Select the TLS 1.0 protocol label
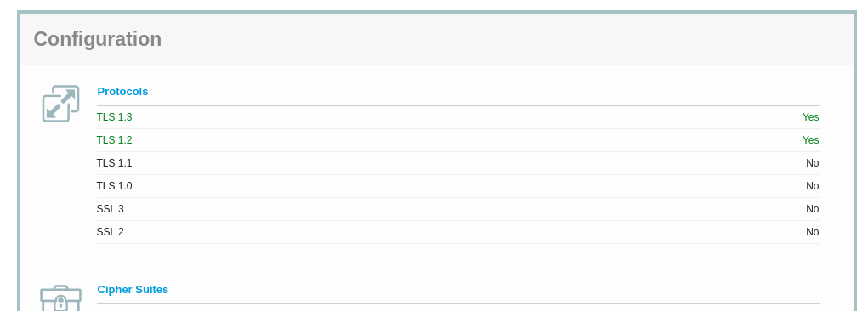 tap(114, 186)
